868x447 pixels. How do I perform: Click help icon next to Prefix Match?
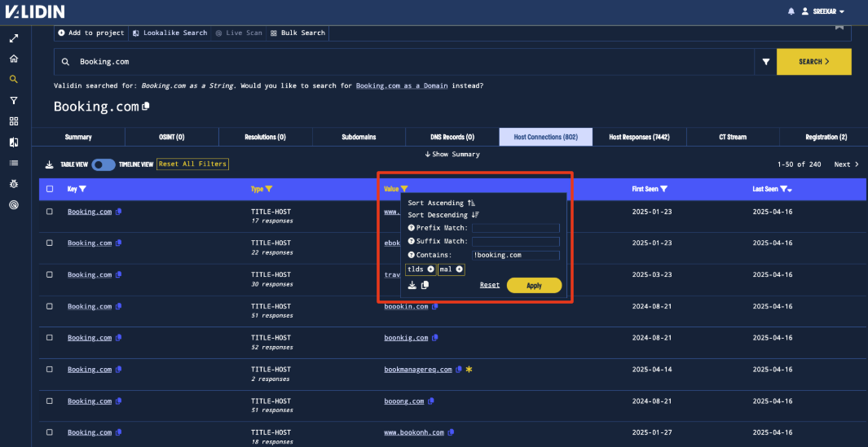(412, 228)
